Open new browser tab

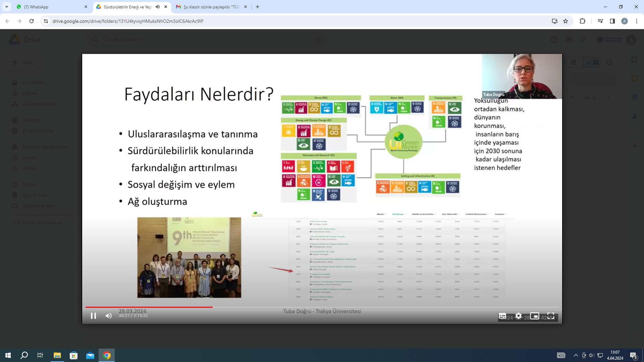tap(258, 7)
